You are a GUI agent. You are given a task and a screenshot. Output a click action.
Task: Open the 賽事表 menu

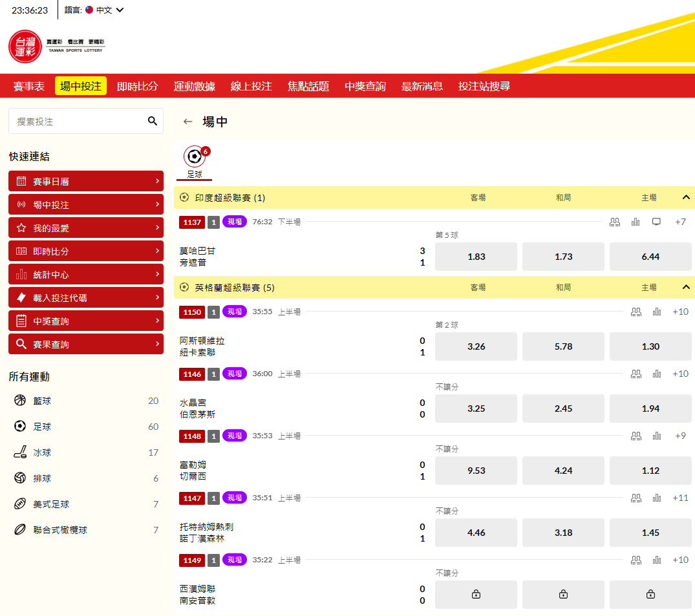(29, 86)
